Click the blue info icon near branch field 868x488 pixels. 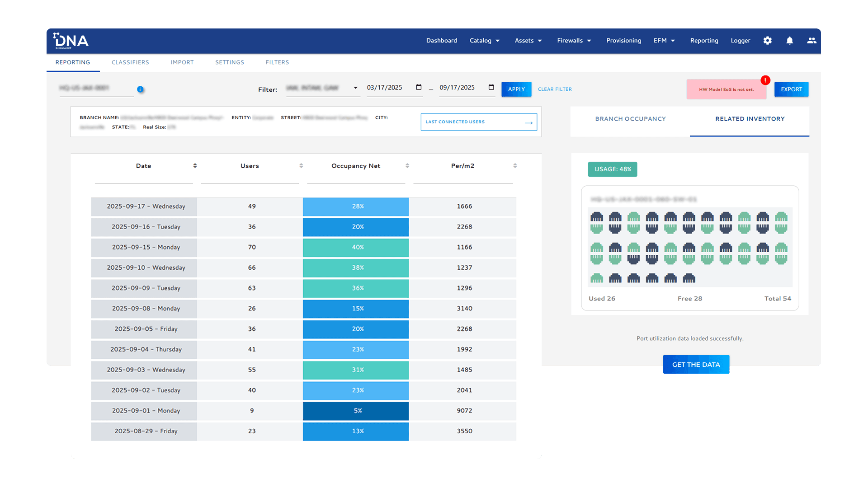coord(141,89)
